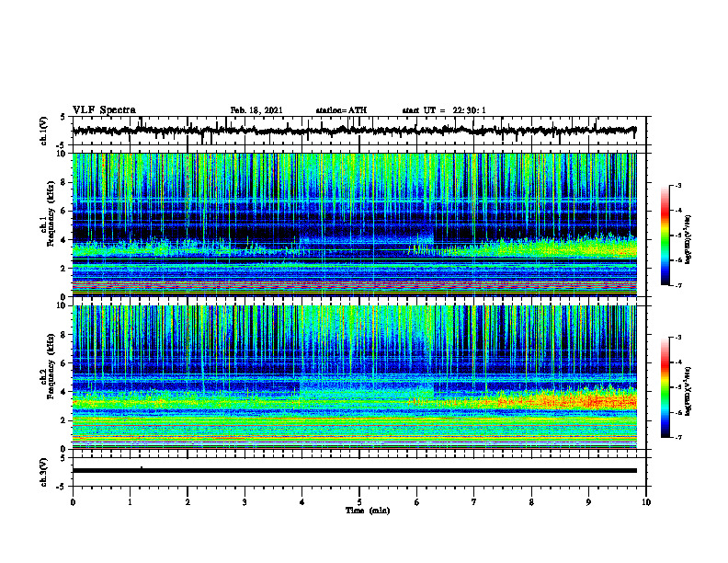Click the ch.2 color bar log(PSD) unit label
This screenshot has width=728, height=563.
point(688,391)
